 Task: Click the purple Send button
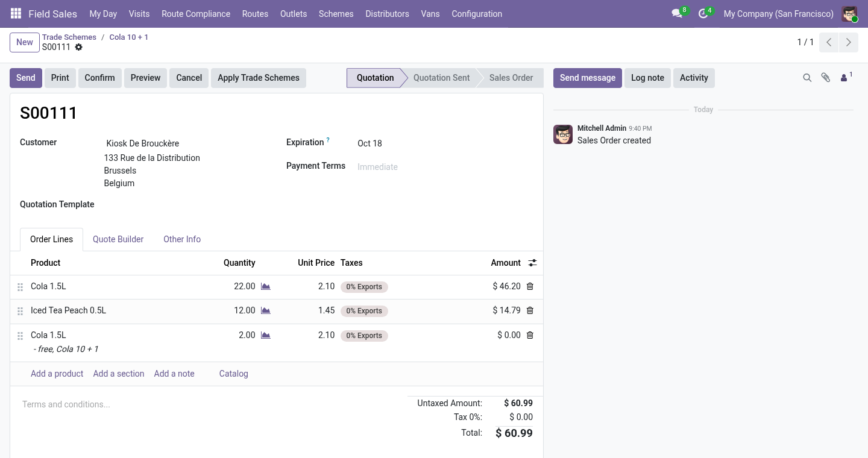pyautogui.click(x=26, y=78)
